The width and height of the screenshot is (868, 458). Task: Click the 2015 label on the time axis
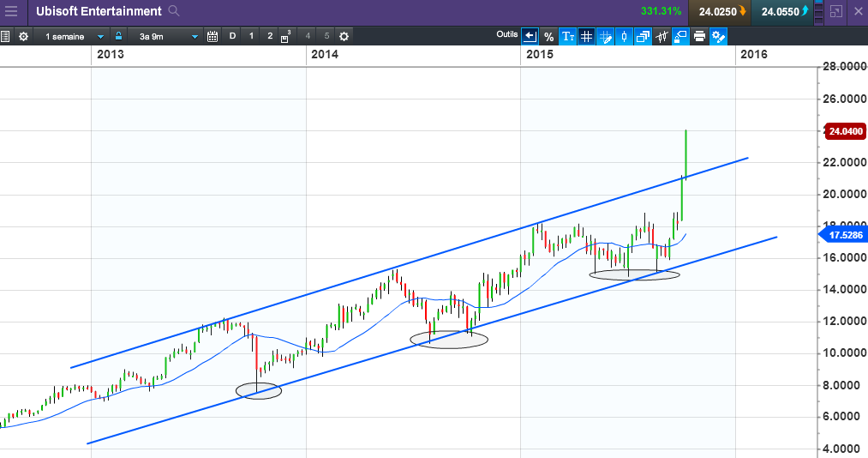coord(539,54)
